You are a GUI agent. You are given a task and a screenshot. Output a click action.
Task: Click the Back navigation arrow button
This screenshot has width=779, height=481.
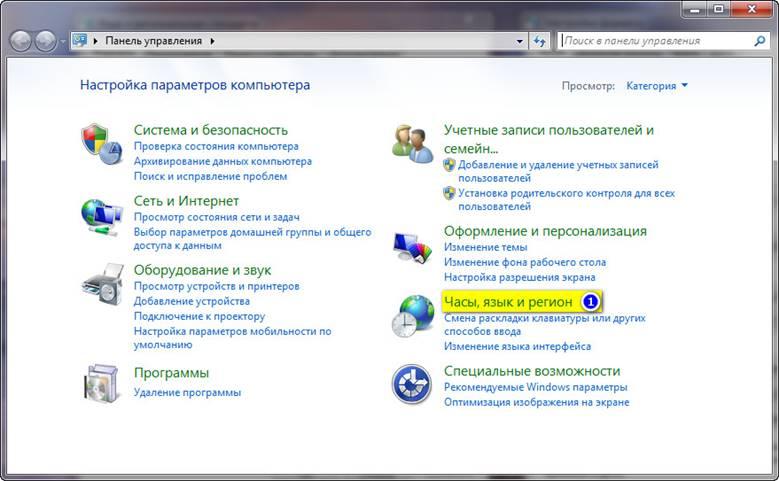point(21,41)
